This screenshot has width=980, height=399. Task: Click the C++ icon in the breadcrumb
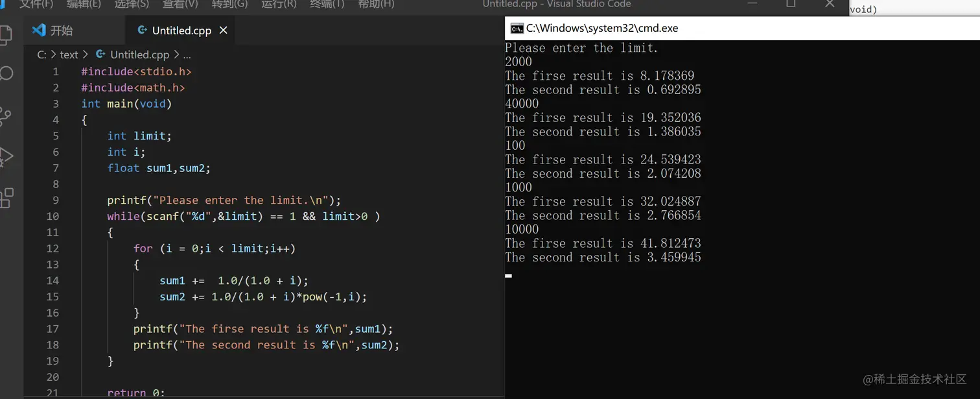coord(100,54)
